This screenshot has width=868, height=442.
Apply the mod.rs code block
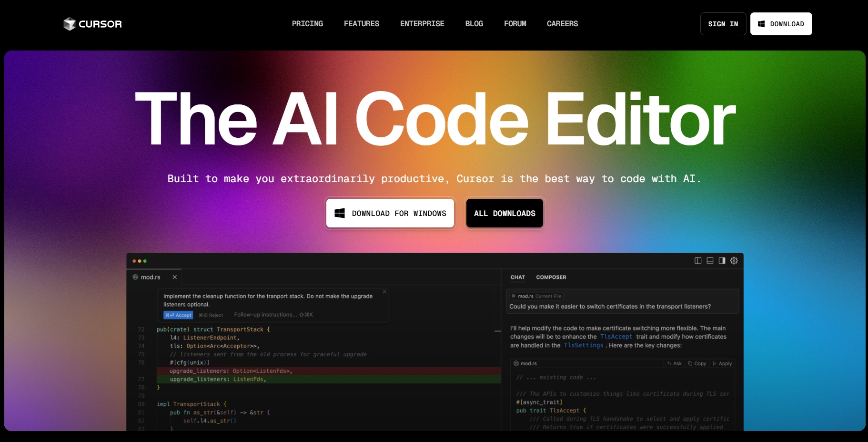tap(722, 363)
